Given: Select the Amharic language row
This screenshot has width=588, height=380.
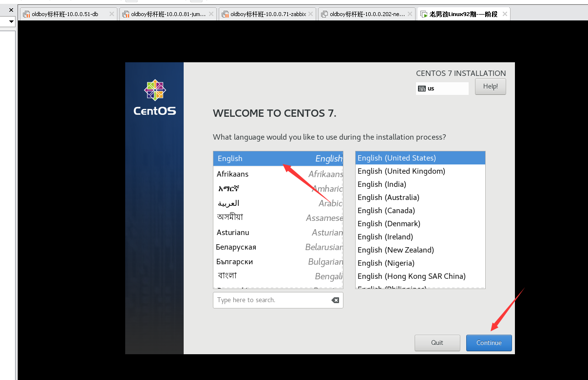Looking at the screenshot, I should point(278,188).
